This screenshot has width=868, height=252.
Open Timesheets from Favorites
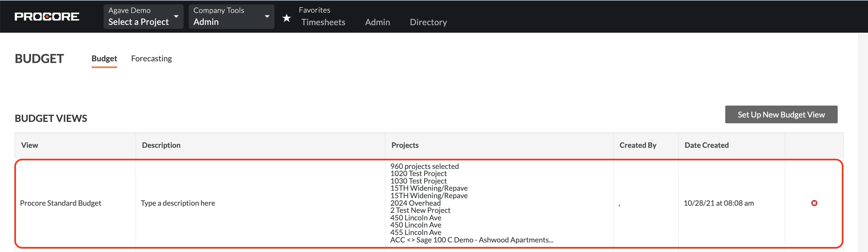pos(323,22)
